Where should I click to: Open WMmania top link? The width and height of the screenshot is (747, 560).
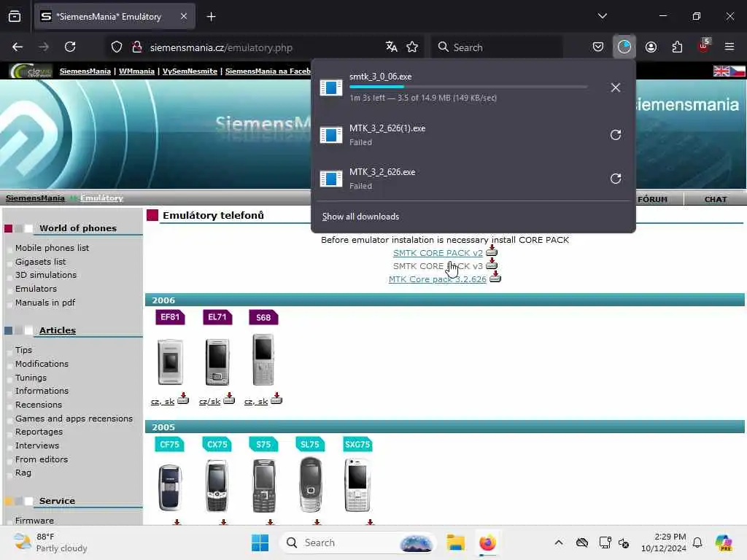[x=136, y=71]
